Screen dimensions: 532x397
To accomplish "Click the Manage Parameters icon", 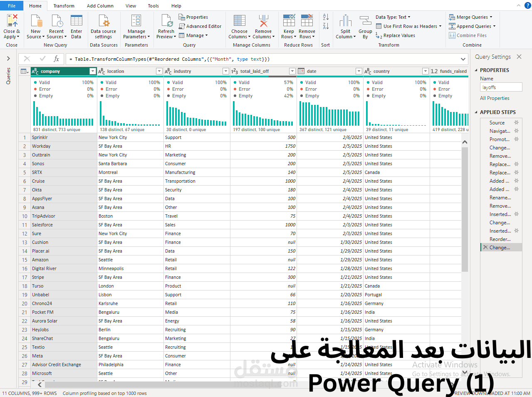I will [136, 20].
